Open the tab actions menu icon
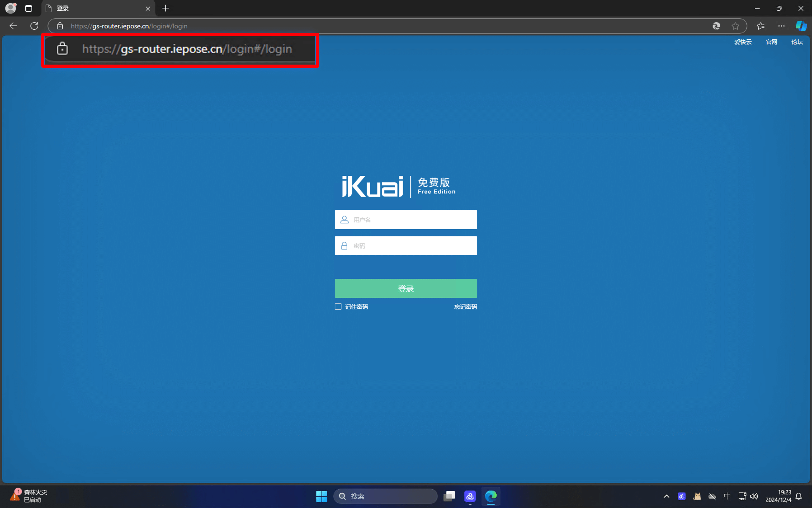 click(x=28, y=8)
